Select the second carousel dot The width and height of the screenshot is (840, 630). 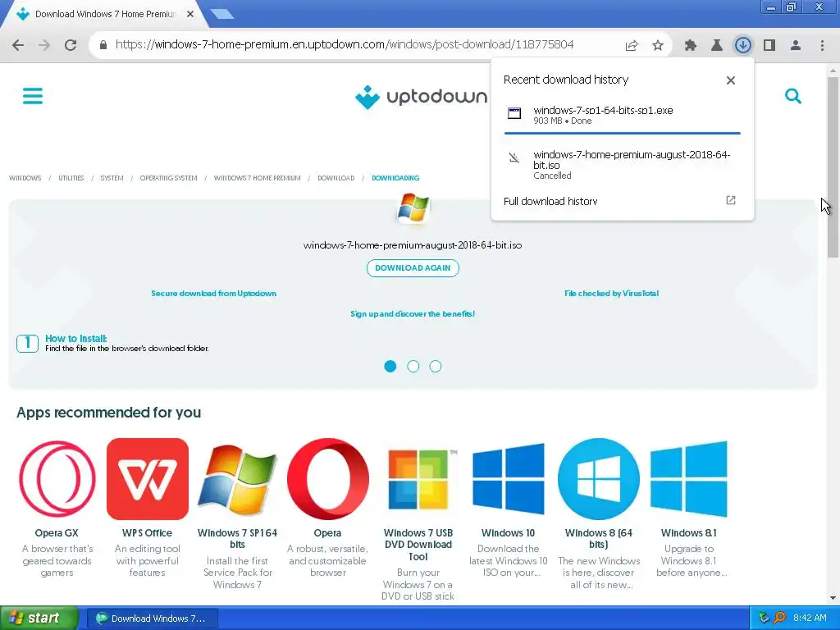point(413,367)
